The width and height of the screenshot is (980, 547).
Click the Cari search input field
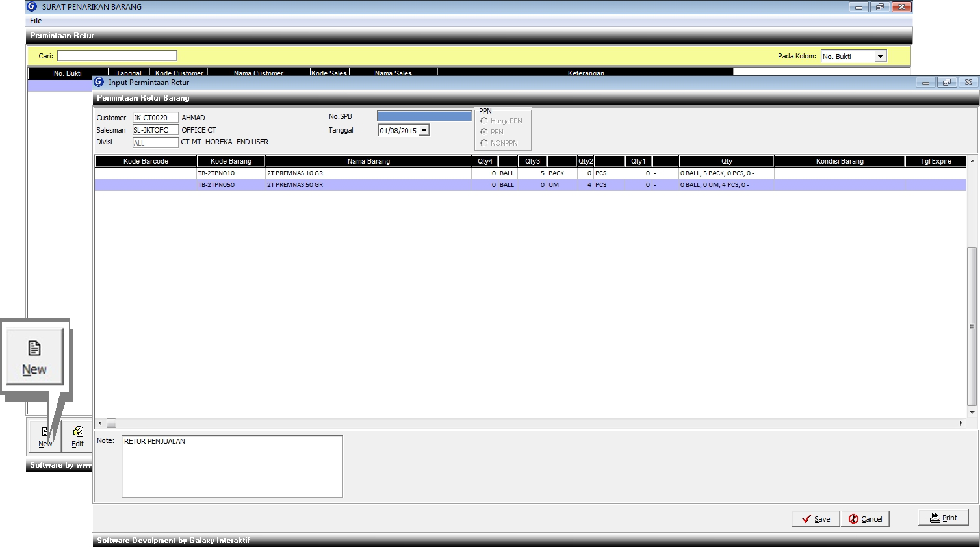click(117, 56)
